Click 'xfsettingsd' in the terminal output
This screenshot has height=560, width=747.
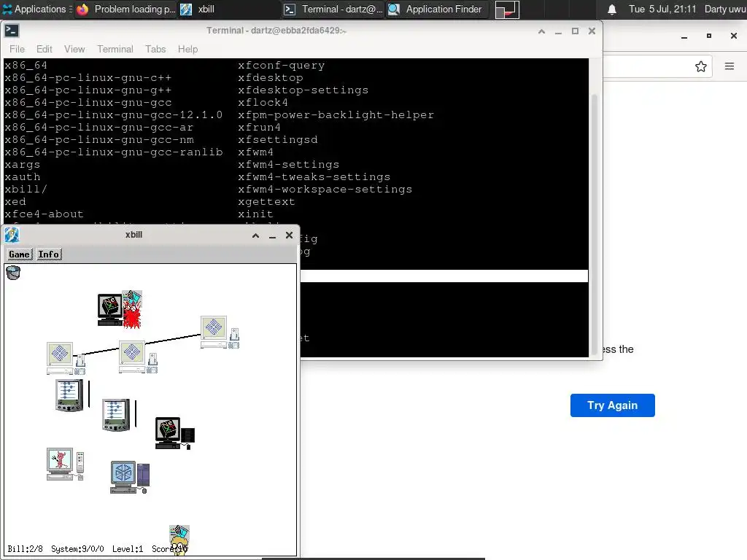click(x=278, y=139)
